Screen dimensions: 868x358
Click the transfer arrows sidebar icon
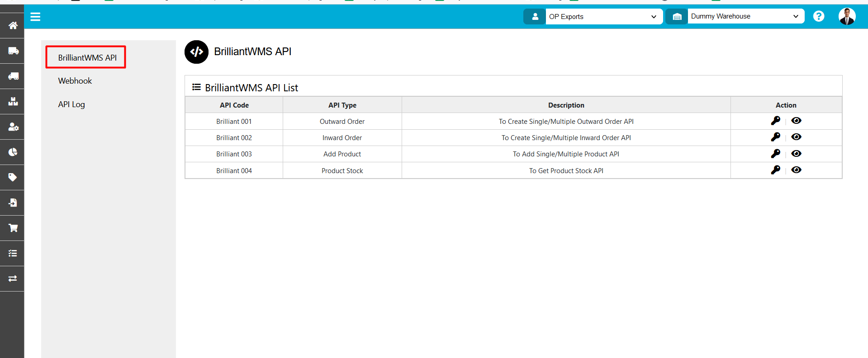(13, 278)
